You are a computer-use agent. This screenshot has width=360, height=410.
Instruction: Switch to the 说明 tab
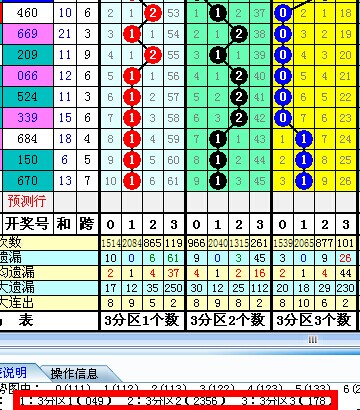(x=13, y=373)
